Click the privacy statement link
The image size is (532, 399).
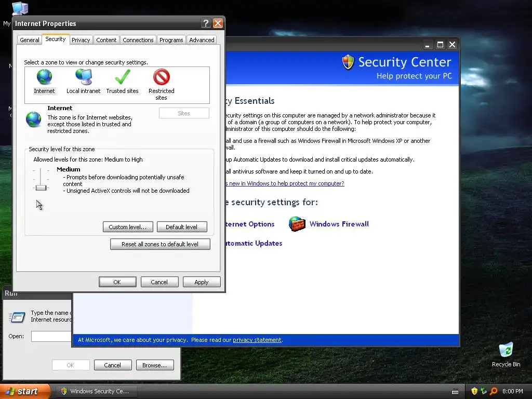tap(257, 340)
